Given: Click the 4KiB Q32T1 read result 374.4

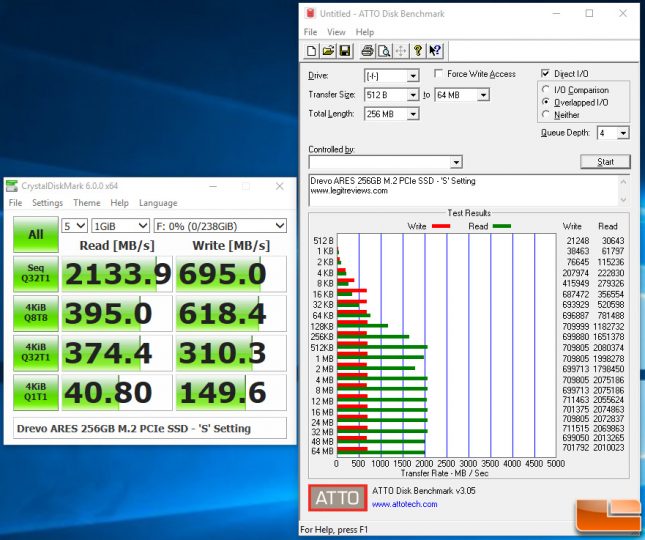Looking at the screenshot, I should pyautogui.click(x=117, y=353).
